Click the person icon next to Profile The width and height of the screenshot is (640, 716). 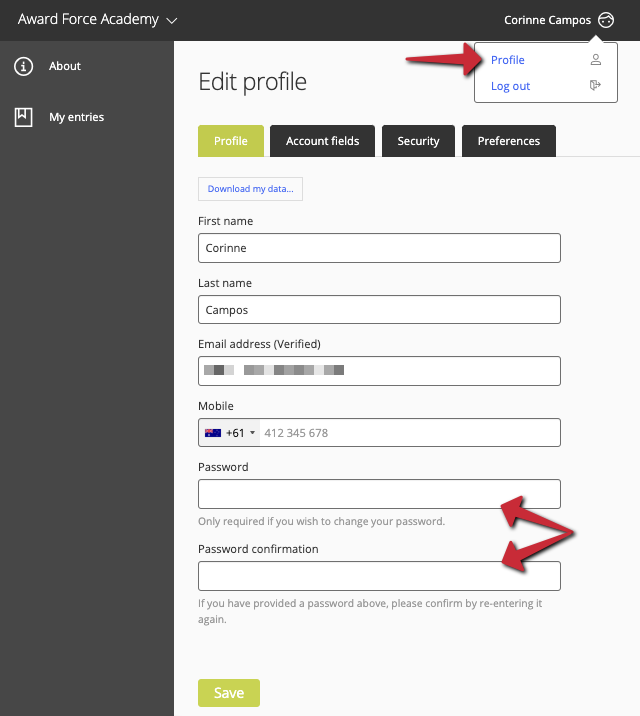pos(596,60)
